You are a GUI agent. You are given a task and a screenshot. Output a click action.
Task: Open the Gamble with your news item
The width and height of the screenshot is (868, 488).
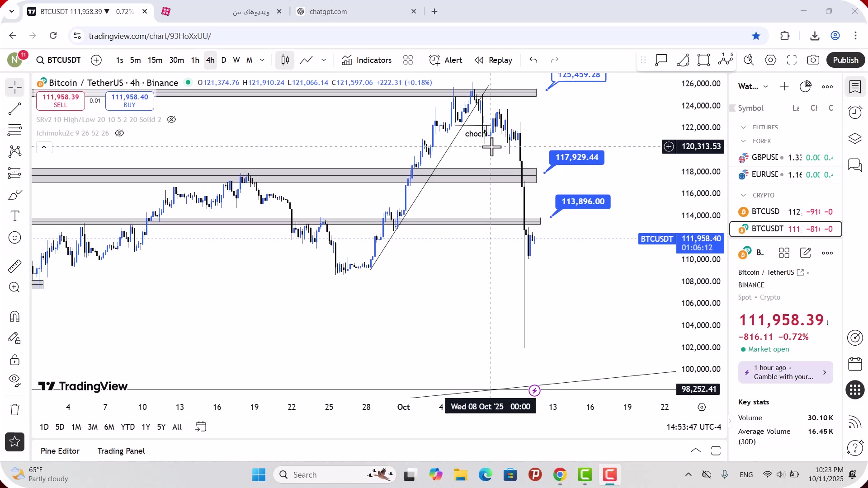point(786,372)
